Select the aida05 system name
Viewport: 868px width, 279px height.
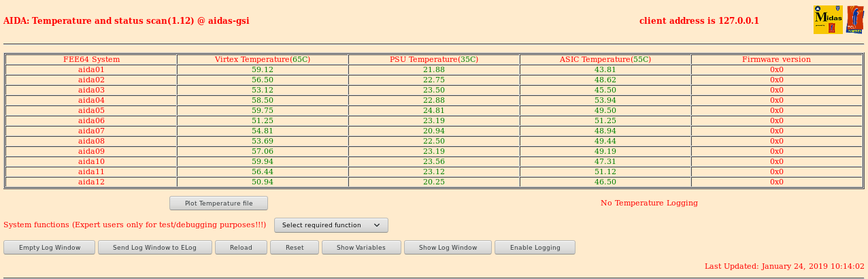91,110
